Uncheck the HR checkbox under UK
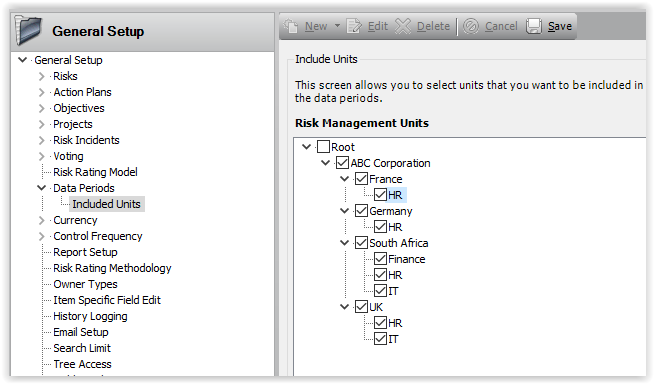Viewport: 654px width, 384px height. (x=380, y=323)
